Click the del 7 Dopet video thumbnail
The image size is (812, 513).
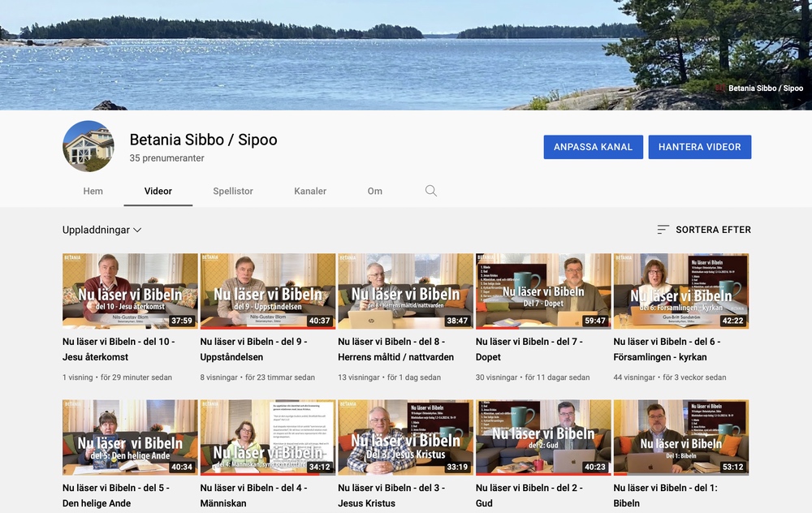pos(543,291)
